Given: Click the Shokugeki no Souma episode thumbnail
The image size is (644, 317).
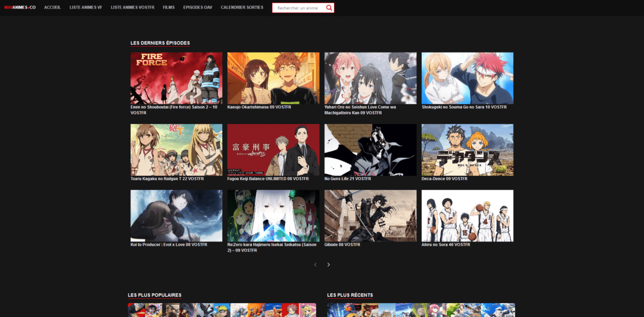Looking at the screenshot, I should point(467,78).
